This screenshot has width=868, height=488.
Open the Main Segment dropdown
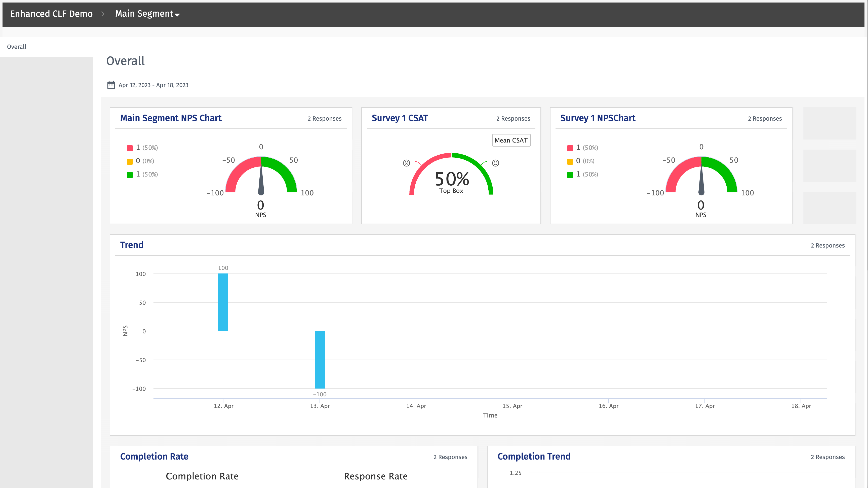147,14
